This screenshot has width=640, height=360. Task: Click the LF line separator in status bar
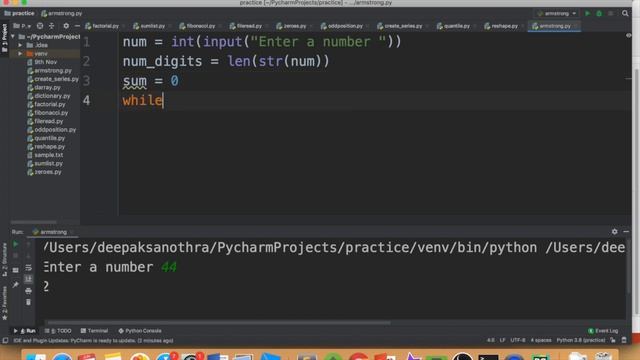click(x=502, y=340)
